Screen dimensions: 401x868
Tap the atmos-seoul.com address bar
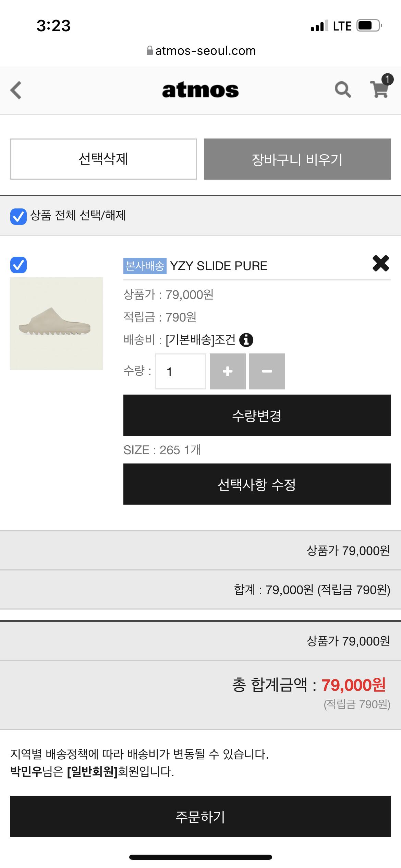tap(201, 51)
